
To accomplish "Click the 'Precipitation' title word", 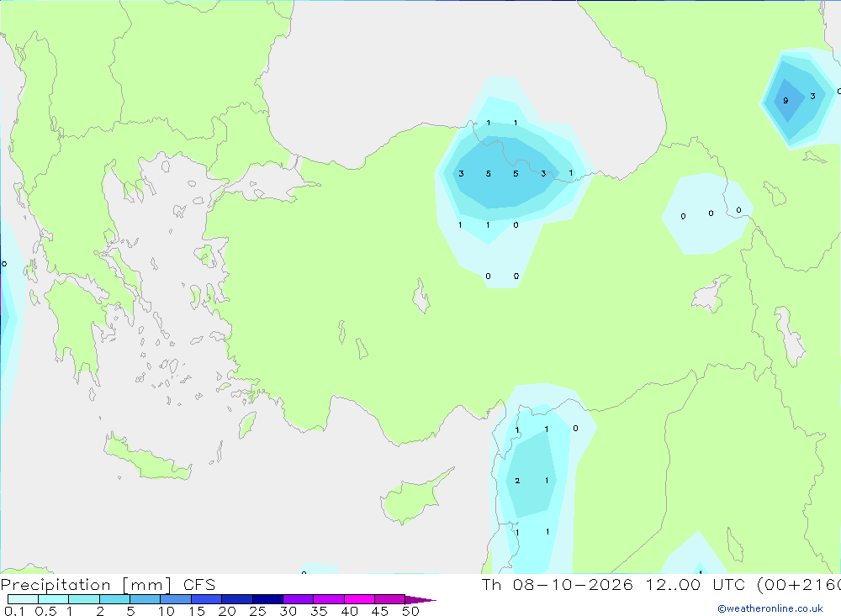I will [56, 585].
